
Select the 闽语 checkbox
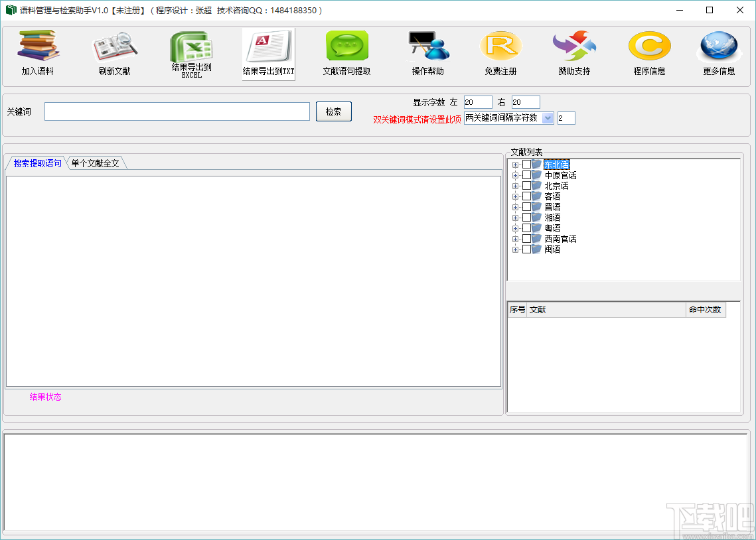pos(527,249)
